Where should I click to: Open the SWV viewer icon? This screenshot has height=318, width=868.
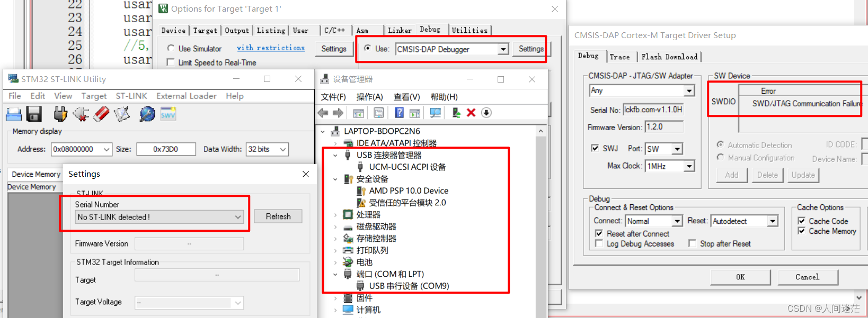click(x=168, y=114)
